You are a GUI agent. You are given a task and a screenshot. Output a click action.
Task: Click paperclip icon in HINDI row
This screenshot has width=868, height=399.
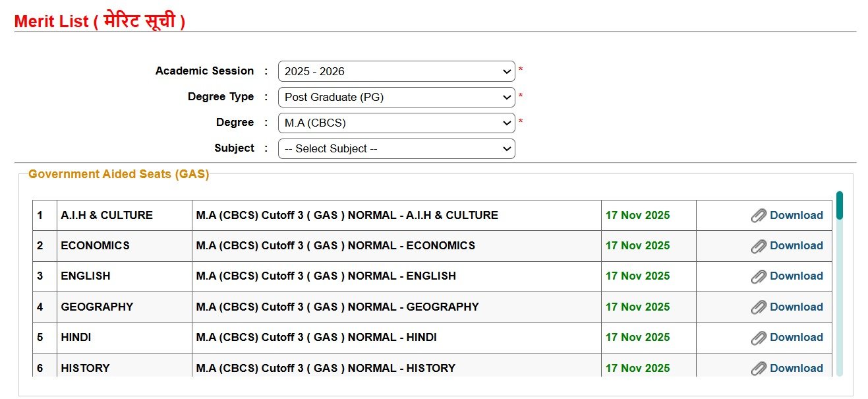tap(759, 338)
